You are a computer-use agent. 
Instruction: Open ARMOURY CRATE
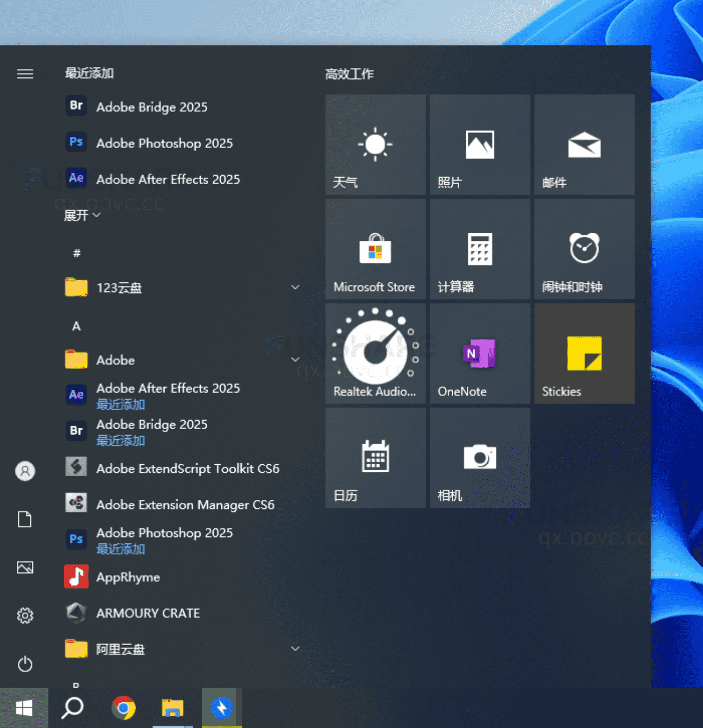(148, 613)
